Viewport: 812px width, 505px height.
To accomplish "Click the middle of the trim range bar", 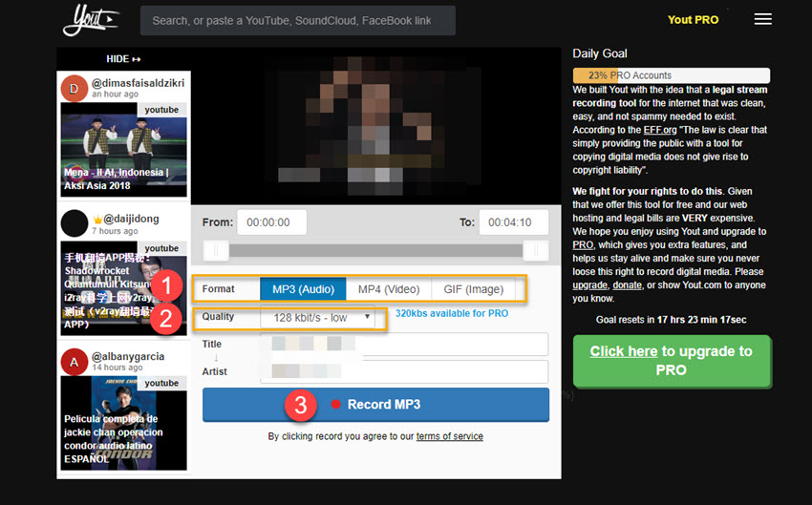I will click(x=376, y=251).
